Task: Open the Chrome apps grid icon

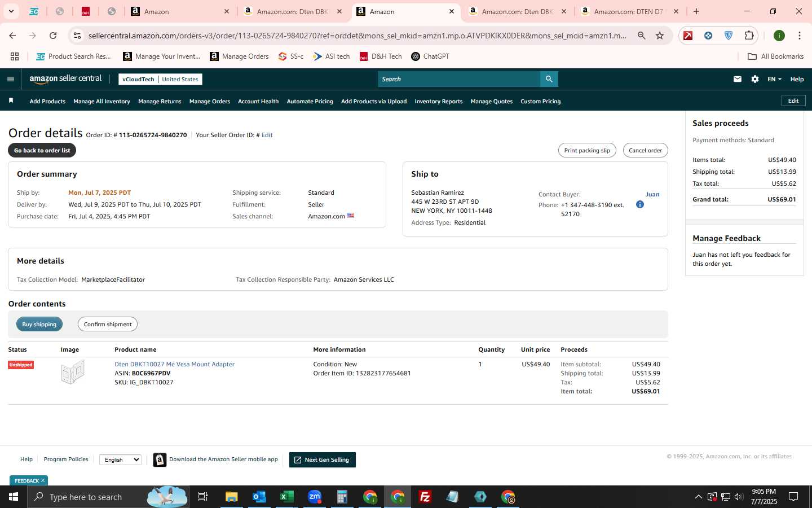Action: click(x=15, y=56)
